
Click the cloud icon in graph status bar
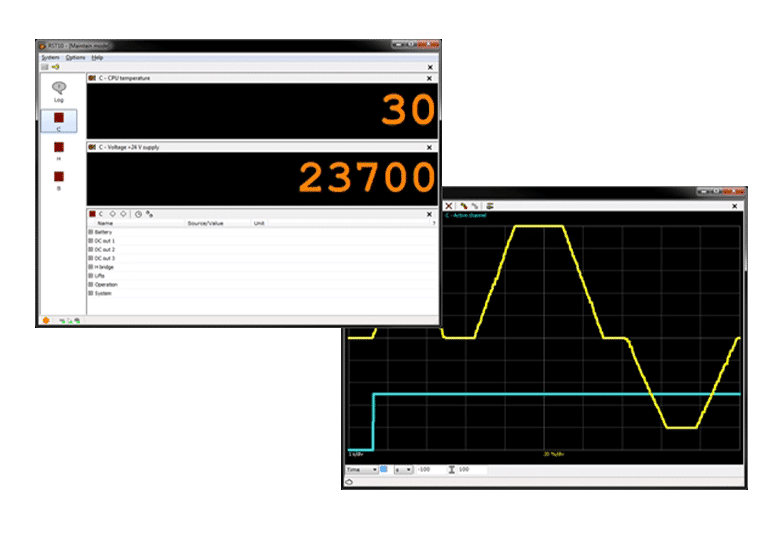click(349, 482)
